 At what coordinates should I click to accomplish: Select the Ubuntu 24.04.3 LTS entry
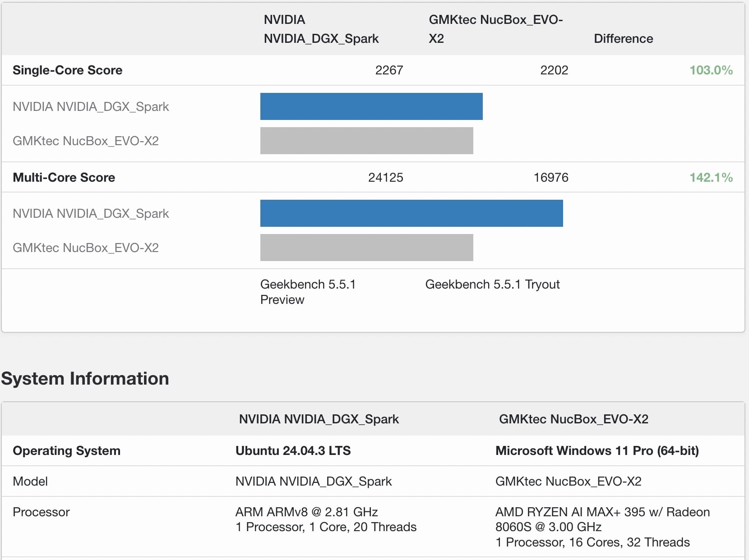(293, 451)
